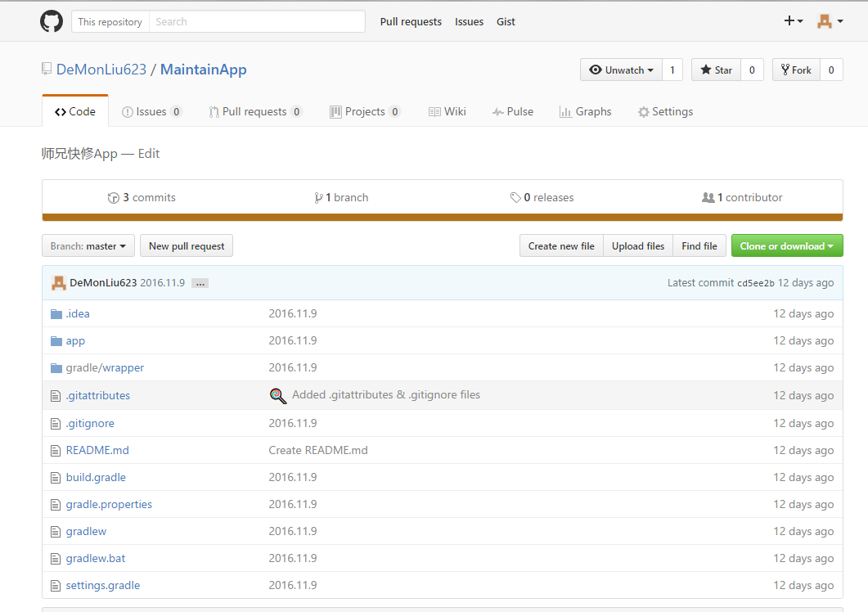Click the people icon next to 1 contributor
Image resolution: width=868 pixels, height=612 pixels.
pos(708,197)
